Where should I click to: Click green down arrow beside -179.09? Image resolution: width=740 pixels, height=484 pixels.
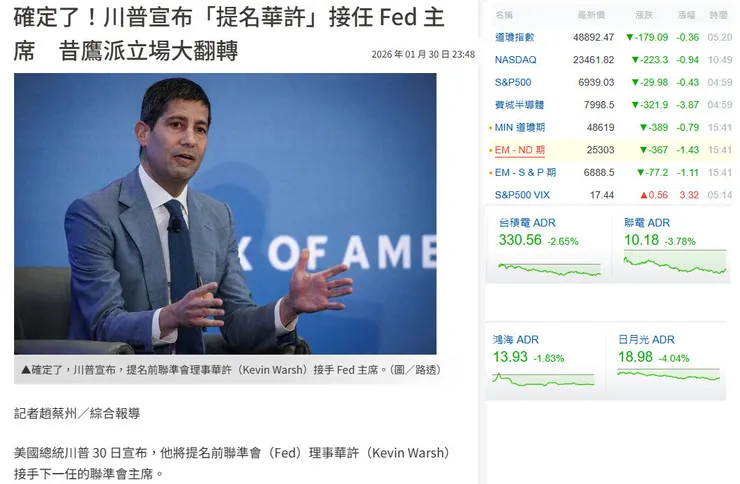pyautogui.click(x=630, y=37)
